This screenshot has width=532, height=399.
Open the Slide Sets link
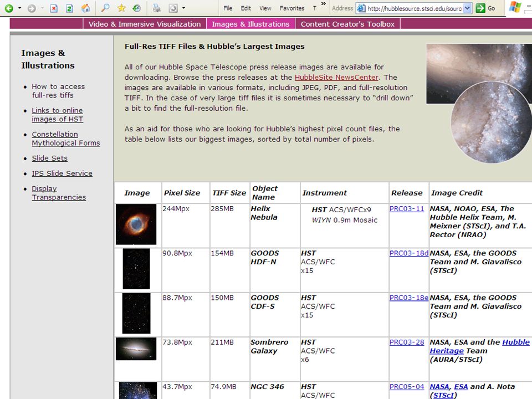[x=49, y=158]
